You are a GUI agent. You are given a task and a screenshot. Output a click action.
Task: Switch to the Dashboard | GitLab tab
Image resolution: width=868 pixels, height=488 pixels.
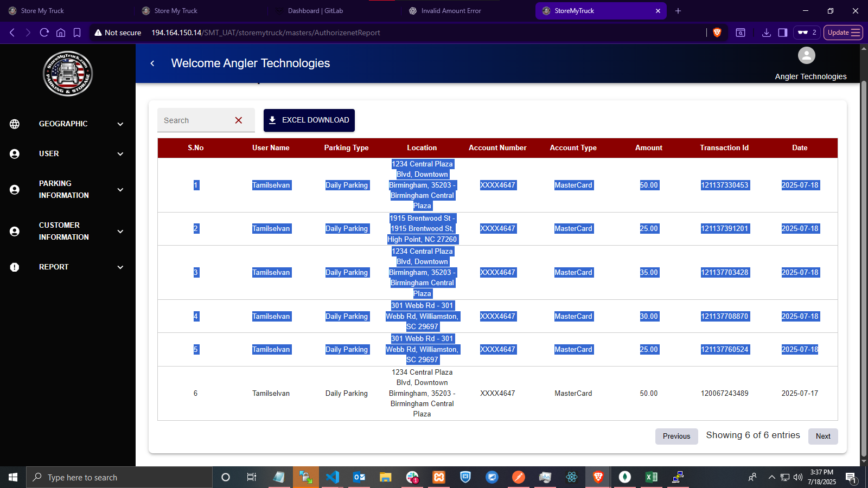click(315, 11)
